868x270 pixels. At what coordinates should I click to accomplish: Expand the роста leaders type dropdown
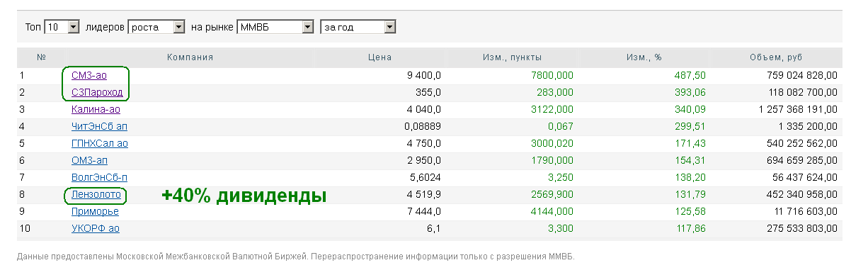pos(156,27)
